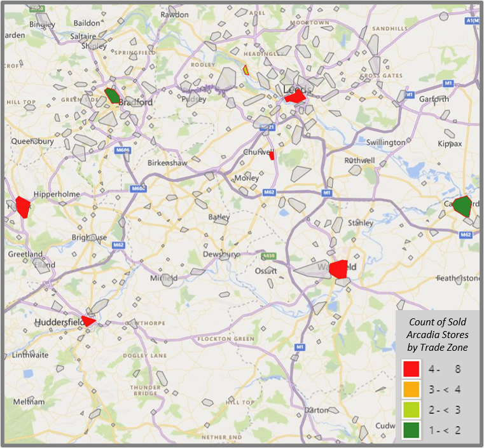Select the green trade zone at Castleford
Viewport: 484px width, 448px height.
462,207
